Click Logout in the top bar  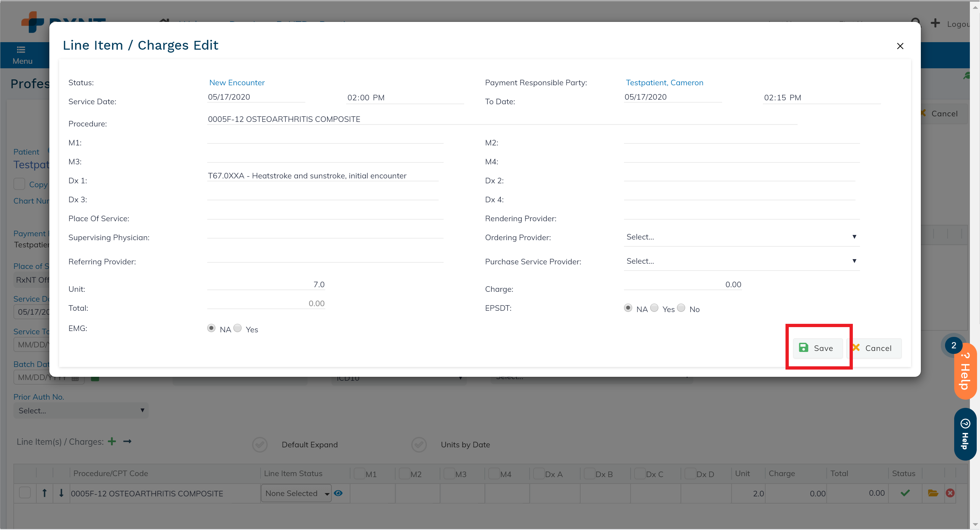958,24
